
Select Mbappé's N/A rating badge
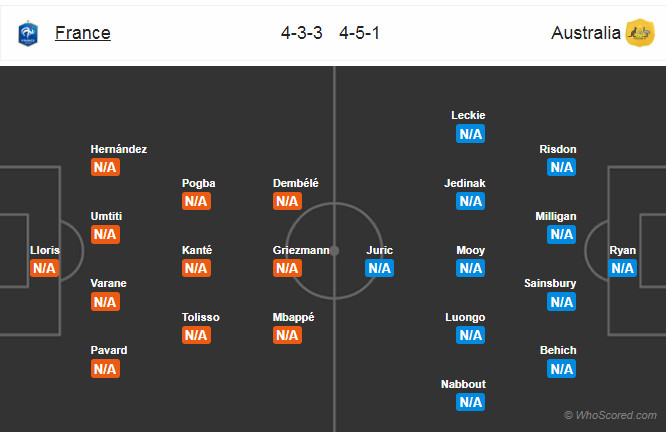coord(287,335)
